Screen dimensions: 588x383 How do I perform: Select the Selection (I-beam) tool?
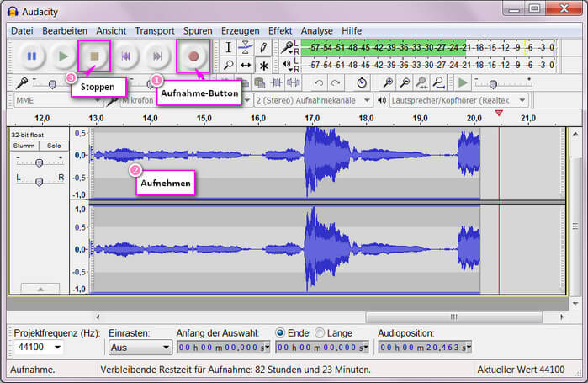point(228,48)
